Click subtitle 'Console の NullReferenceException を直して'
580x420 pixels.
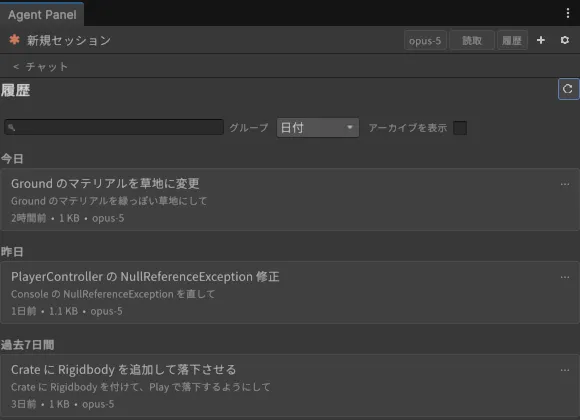113,294
